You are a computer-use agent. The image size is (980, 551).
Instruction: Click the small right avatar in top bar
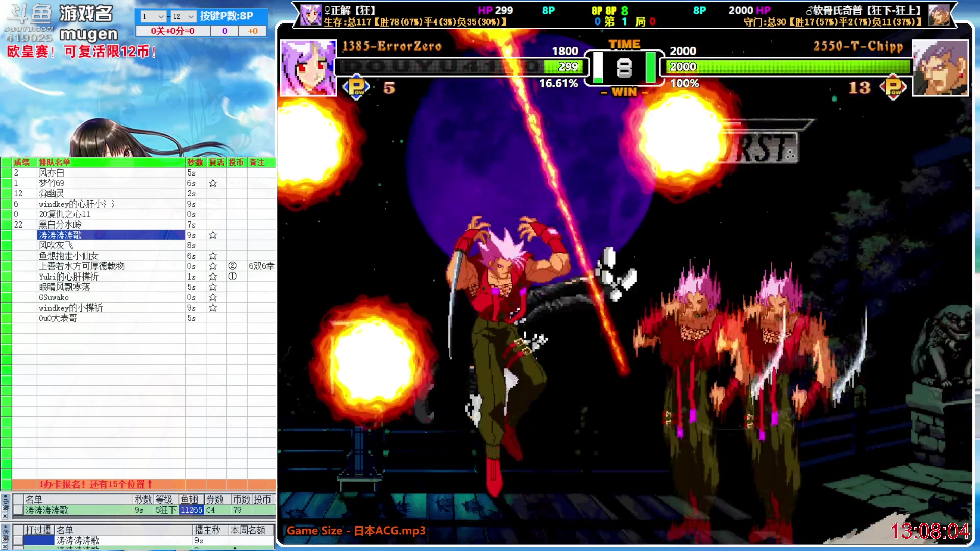click(x=939, y=15)
